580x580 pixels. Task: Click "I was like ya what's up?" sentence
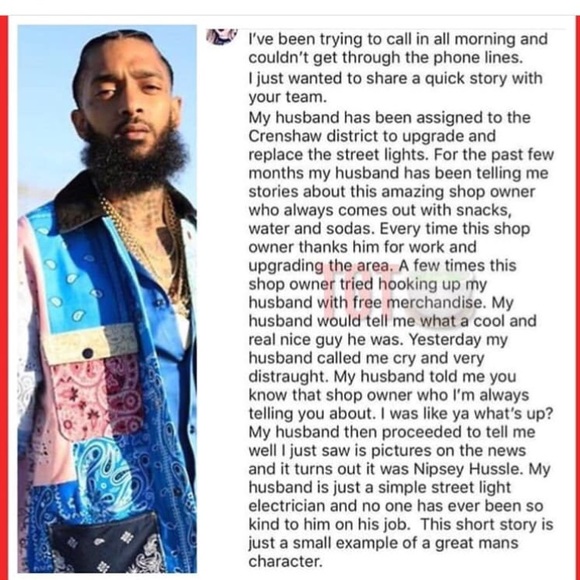(467, 414)
